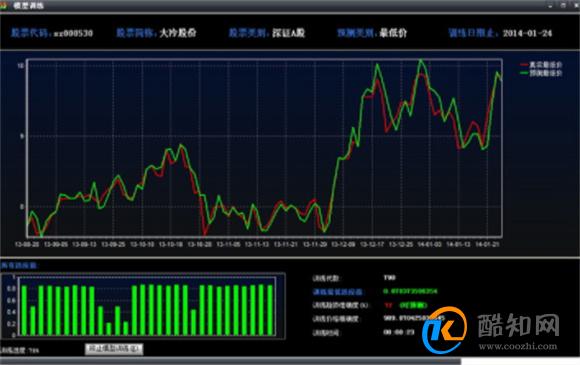The image size is (580, 365).
Task: Click the first green bar in the bar chart
Action: (x=24, y=310)
